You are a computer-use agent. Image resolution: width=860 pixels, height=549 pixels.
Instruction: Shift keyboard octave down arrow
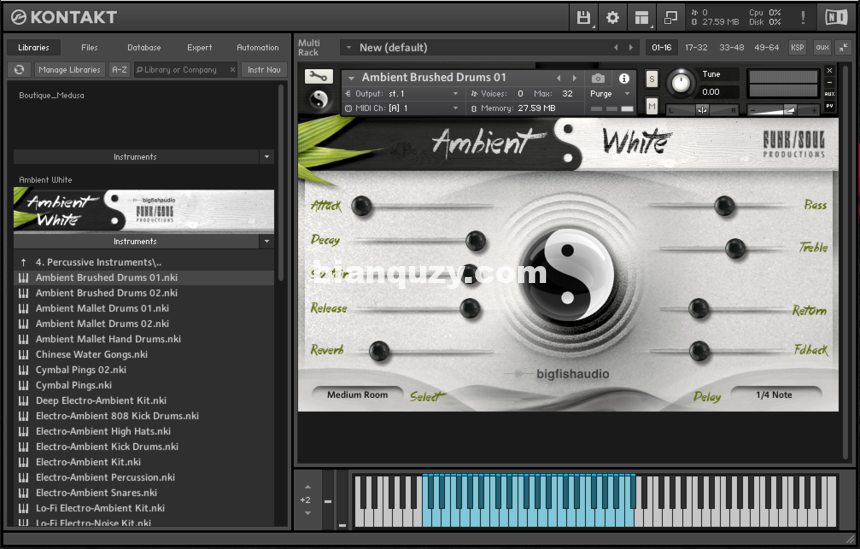click(307, 513)
